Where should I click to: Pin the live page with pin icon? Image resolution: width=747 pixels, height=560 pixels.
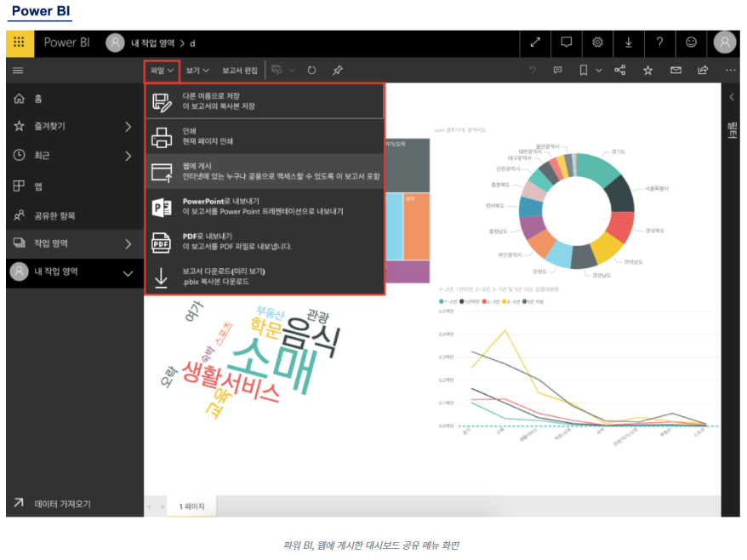tap(337, 71)
